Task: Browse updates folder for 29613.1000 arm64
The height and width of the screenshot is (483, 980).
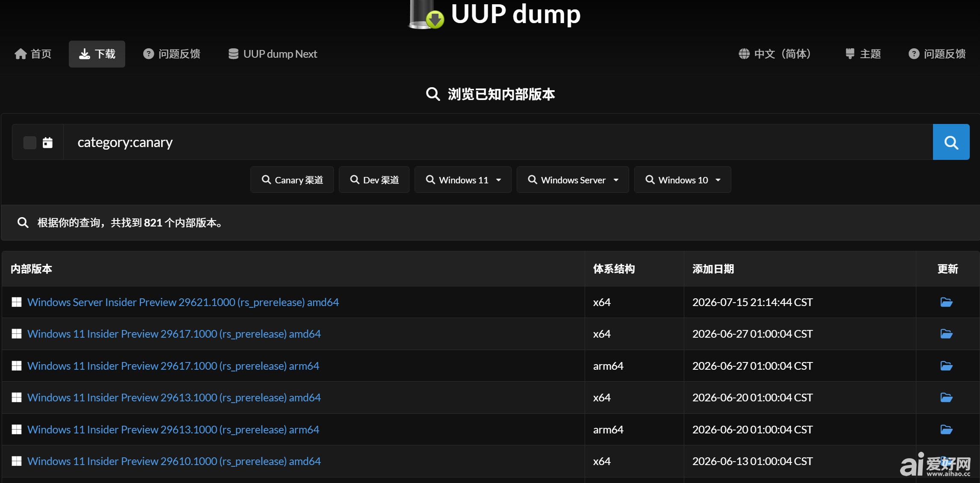Action: (x=946, y=430)
